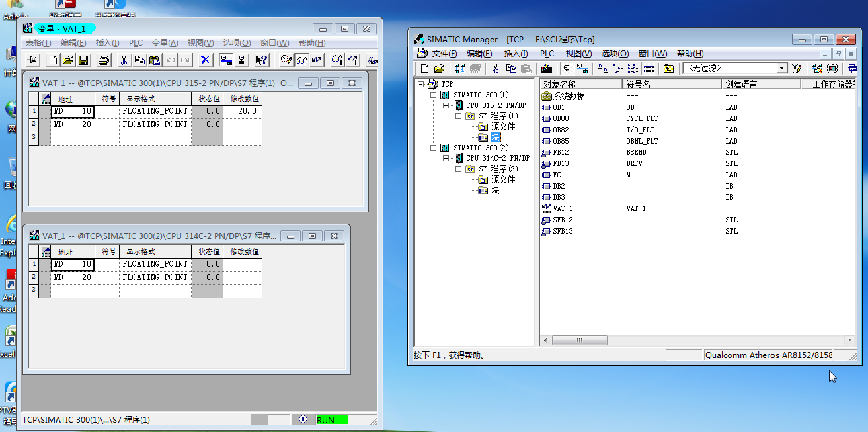Click Copy icon in SIMATIC Manager toolbar
This screenshot has width=868, height=432.
coord(511,68)
